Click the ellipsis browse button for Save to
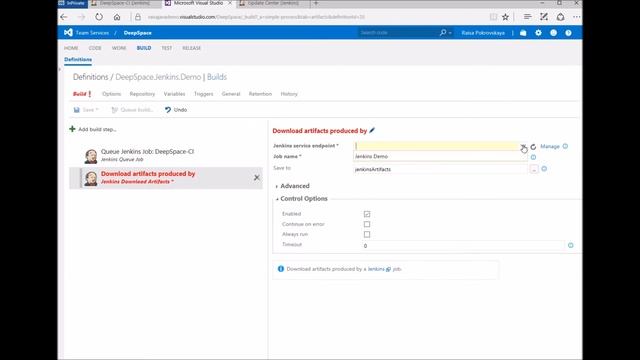640x360 pixels. [x=534, y=169]
